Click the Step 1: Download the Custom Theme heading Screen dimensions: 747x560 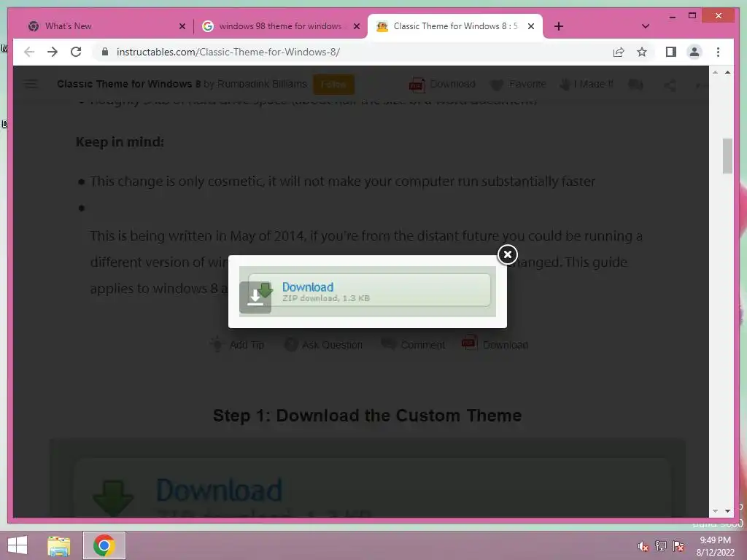[x=368, y=415]
